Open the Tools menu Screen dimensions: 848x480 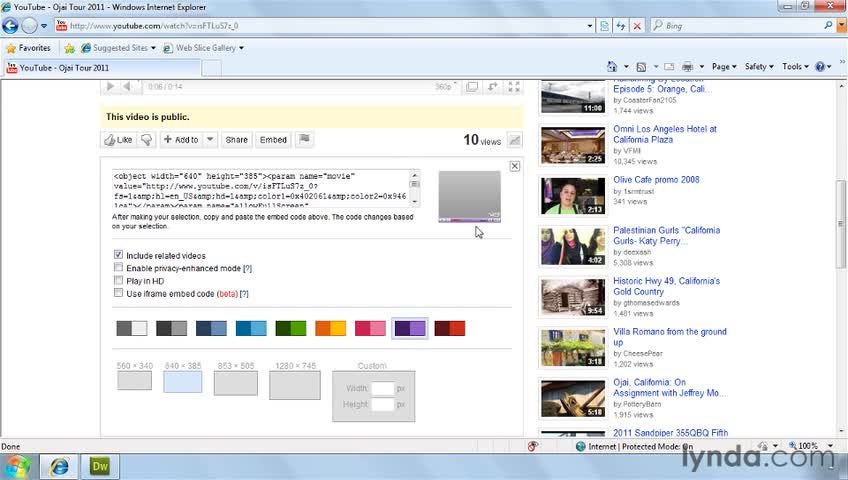(795, 67)
